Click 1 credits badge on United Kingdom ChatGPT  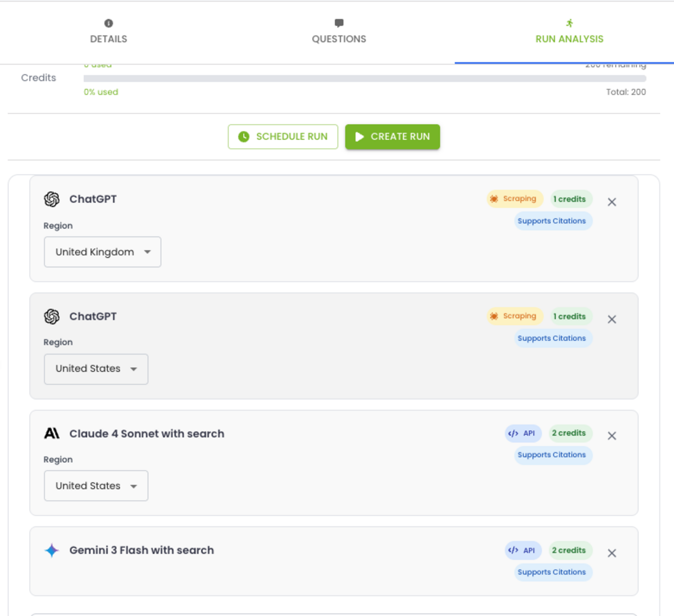pos(570,199)
